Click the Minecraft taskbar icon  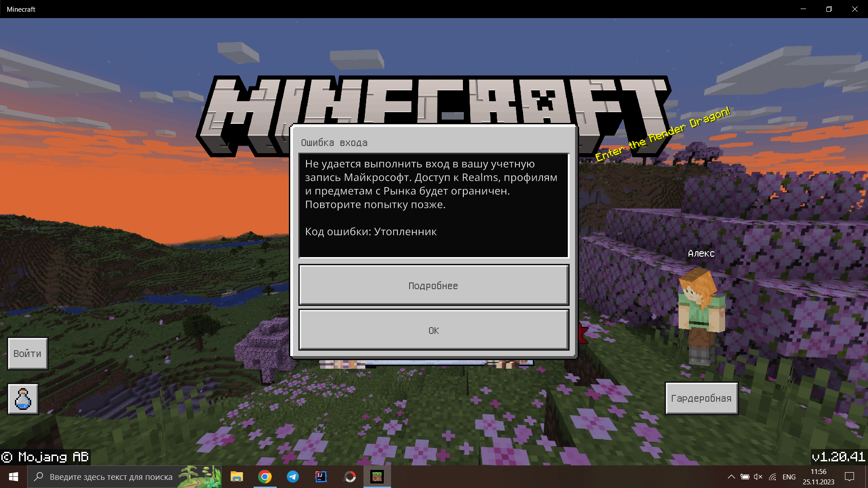pyautogui.click(x=377, y=476)
